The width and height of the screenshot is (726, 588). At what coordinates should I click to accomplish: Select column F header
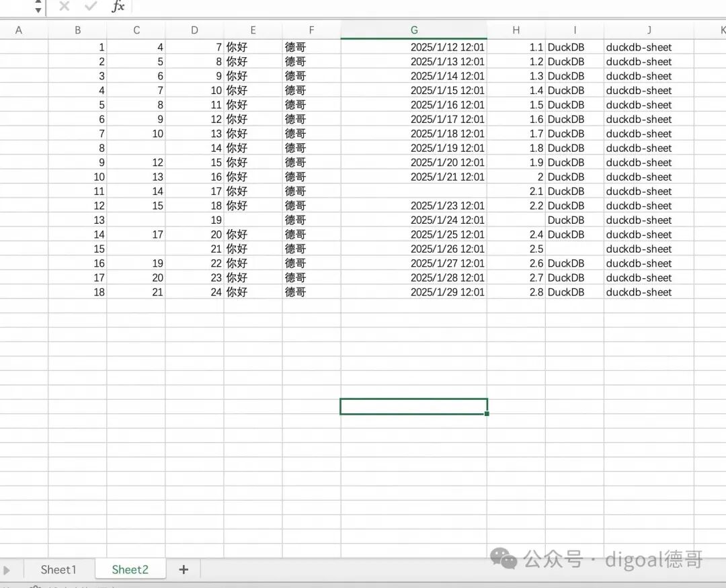(x=311, y=30)
